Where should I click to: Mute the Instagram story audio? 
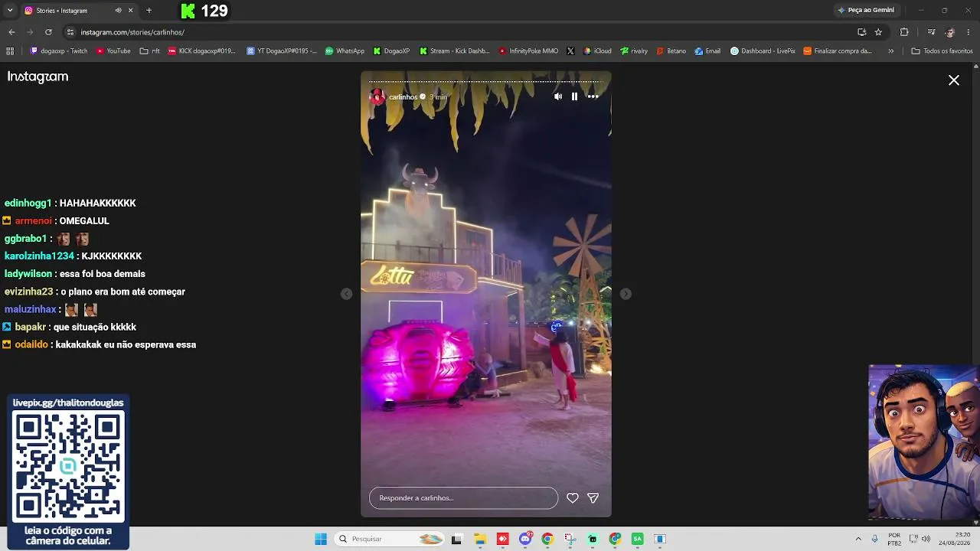[558, 96]
